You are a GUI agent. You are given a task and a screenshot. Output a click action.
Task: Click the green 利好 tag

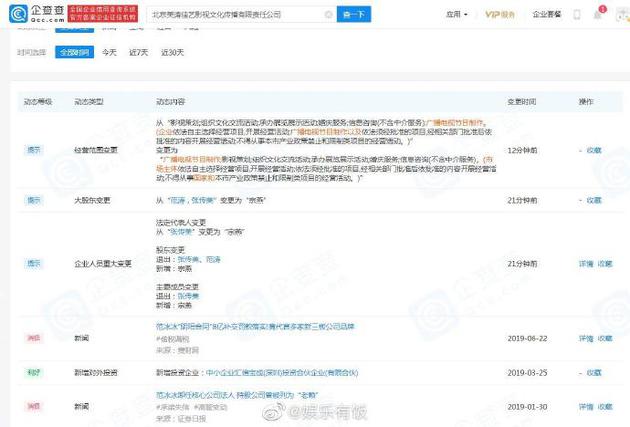[34, 372]
